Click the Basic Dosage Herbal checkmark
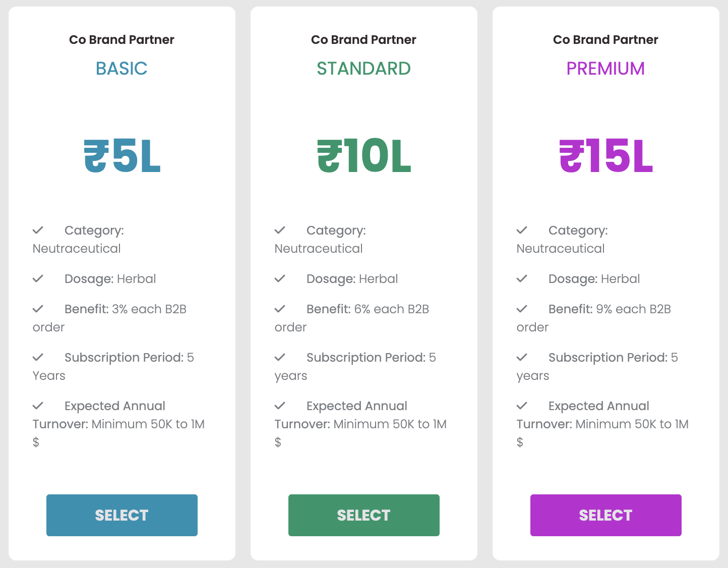Screen dimensions: 728x568 [x=38, y=279]
